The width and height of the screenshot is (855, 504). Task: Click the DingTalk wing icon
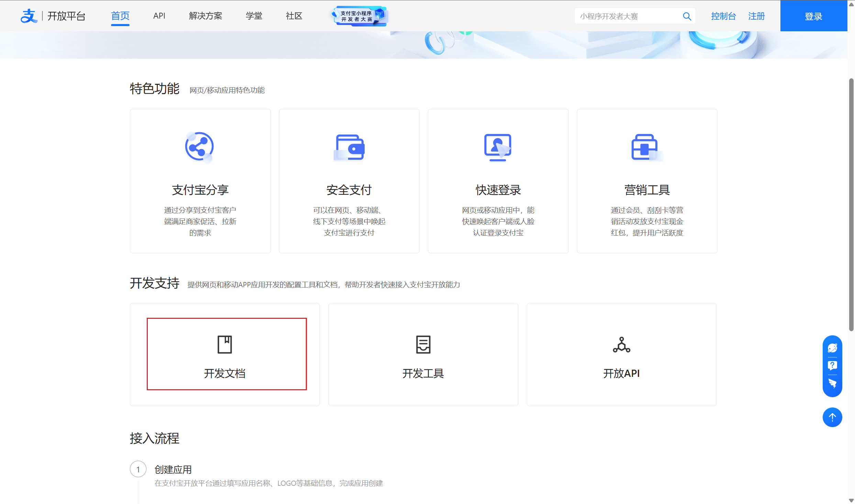[x=832, y=383]
